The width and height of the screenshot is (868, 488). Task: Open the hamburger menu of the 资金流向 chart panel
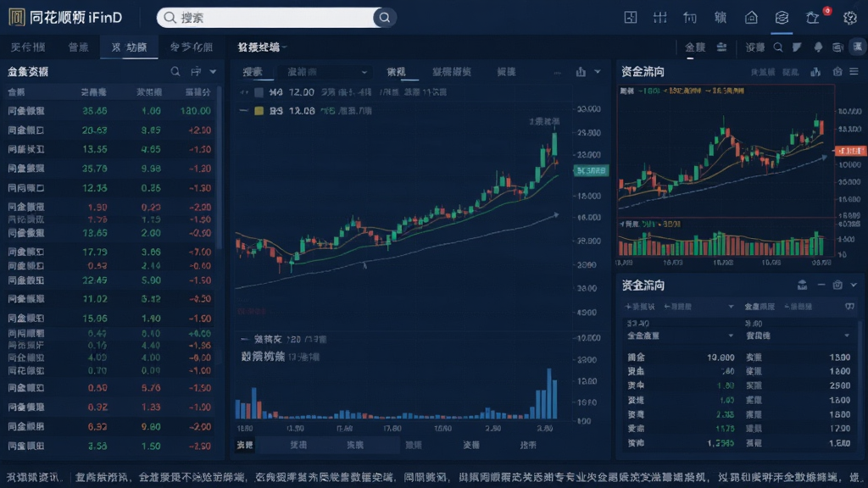[854, 72]
